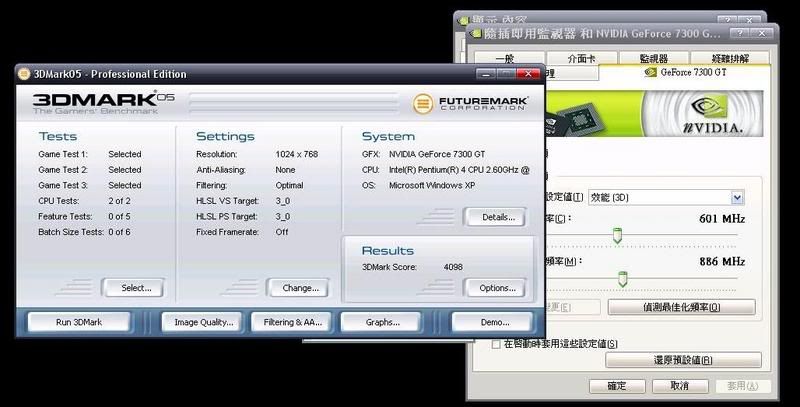Close the 3DMark05 window
The height and width of the screenshot is (407, 800).
click(529, 74)
